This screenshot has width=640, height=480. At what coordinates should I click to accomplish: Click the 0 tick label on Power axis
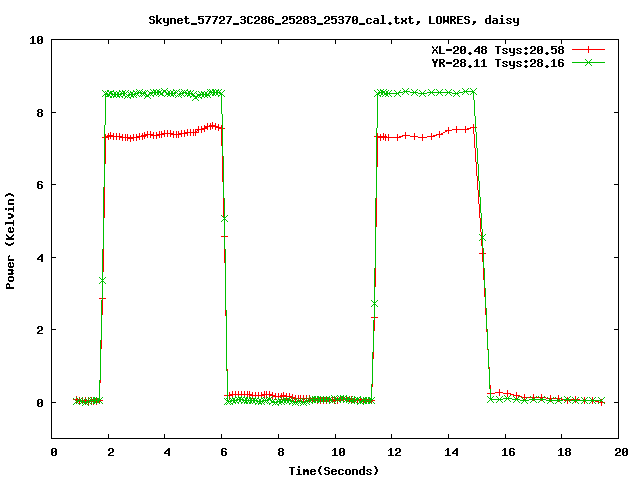pyautogui.click(x=40, y=403)
